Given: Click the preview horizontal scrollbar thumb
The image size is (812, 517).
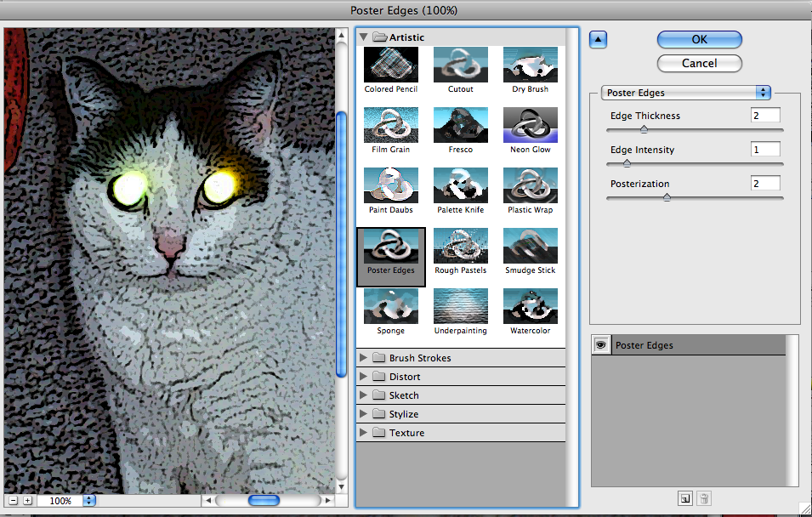Looking at the screenshot, I should click(x=264, y=501).
